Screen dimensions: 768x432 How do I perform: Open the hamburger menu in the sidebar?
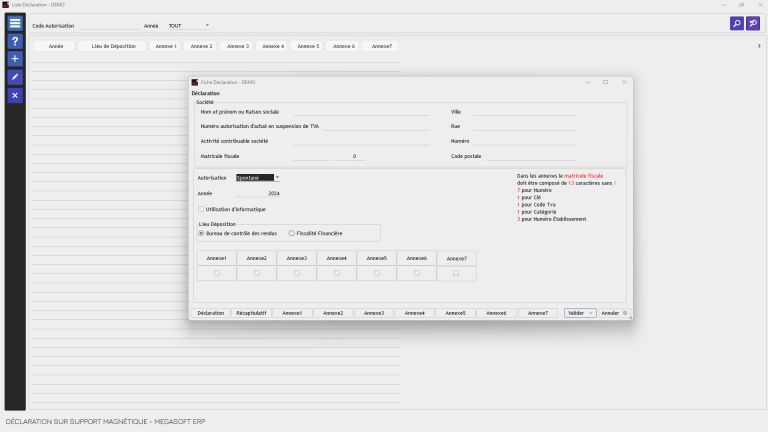[15, 23]
